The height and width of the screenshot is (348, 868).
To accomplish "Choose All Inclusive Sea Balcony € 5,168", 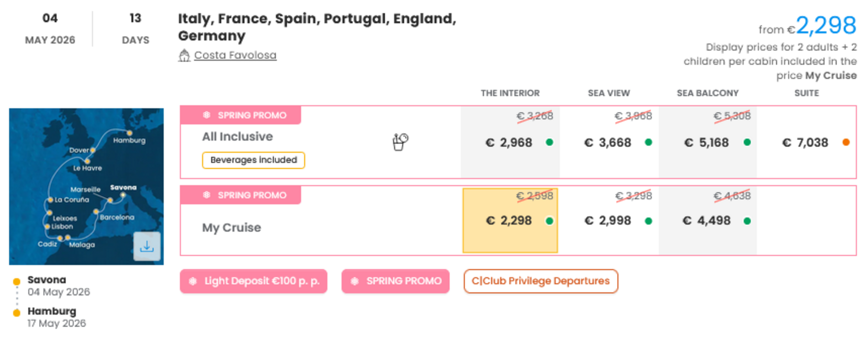I will (x=707, y=143).
